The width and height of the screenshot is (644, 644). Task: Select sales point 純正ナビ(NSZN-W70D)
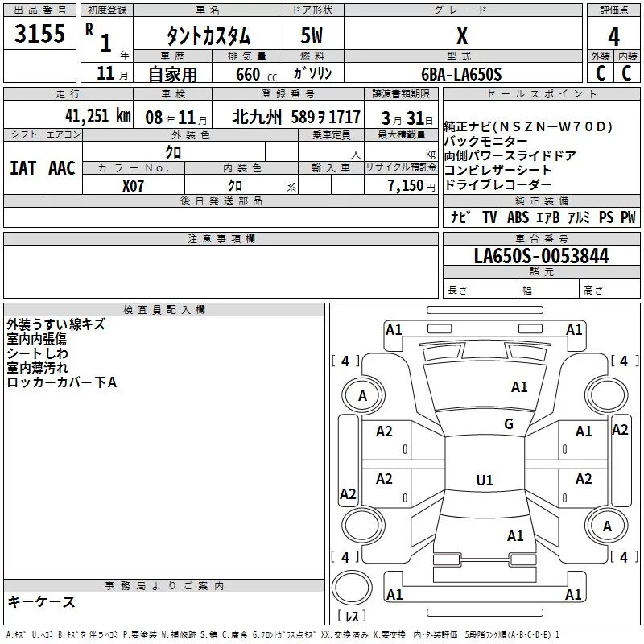pyautogui.click(x=528, y=126)
